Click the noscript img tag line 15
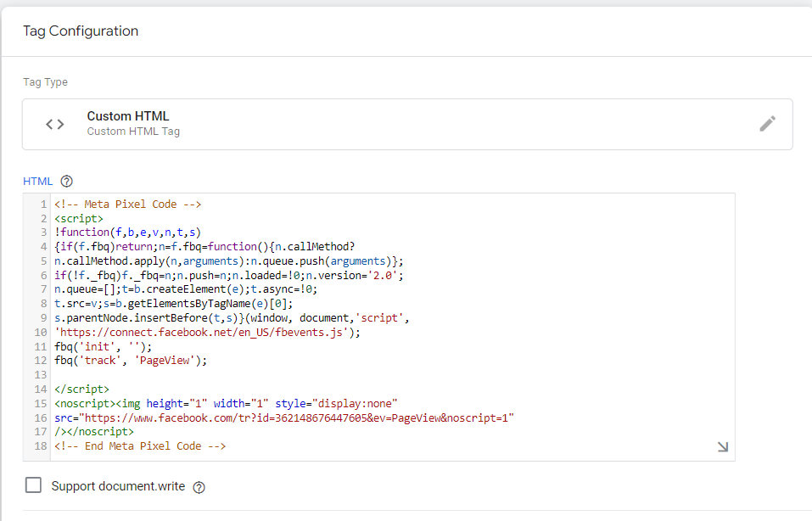812x521 pixels. point(226,403)
